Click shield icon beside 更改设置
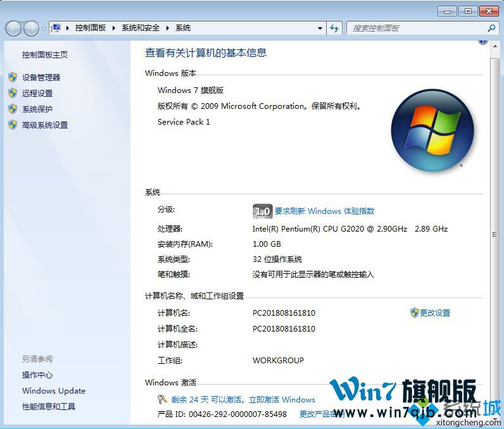The height and width of the screenshot is (429, 504). [x=414, y=313]
